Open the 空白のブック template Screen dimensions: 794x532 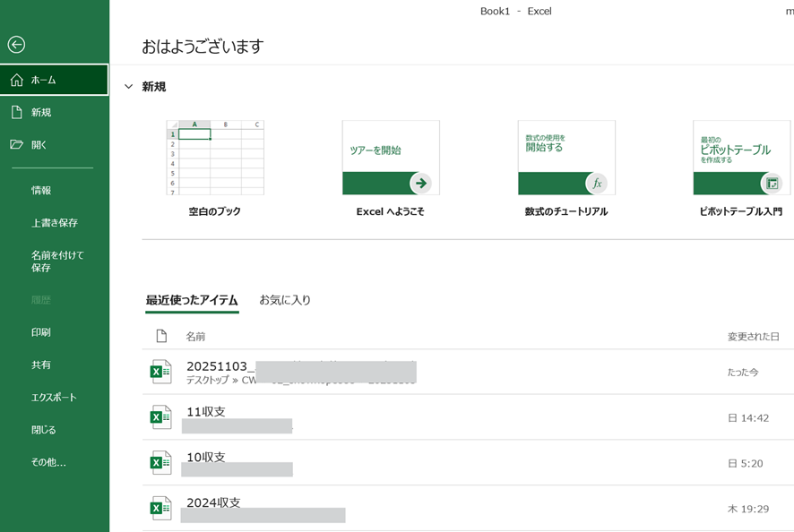click(x=215, y=159)
